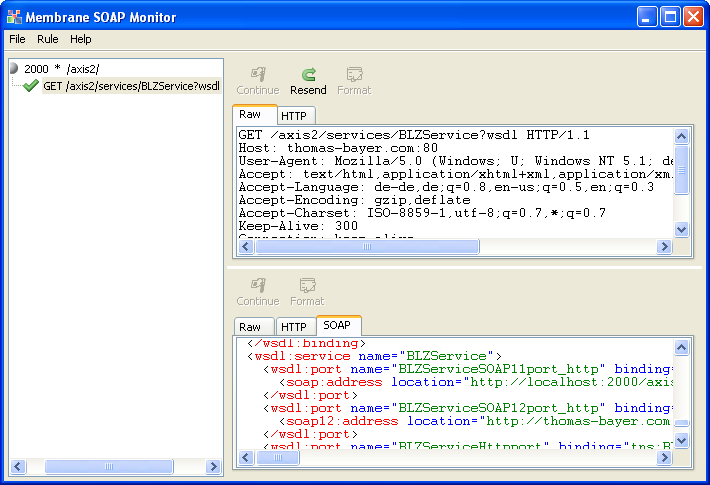The width and height of the screenshot is (710, 485).
Task: Click response pane scroll down arrow
Action: pos(681,440)
